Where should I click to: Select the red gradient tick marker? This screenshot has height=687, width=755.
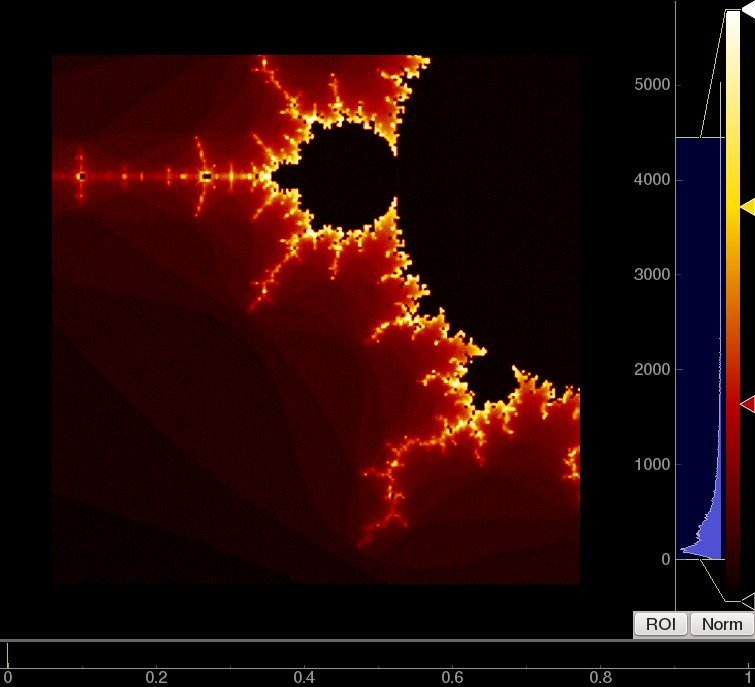coord(748,404)
